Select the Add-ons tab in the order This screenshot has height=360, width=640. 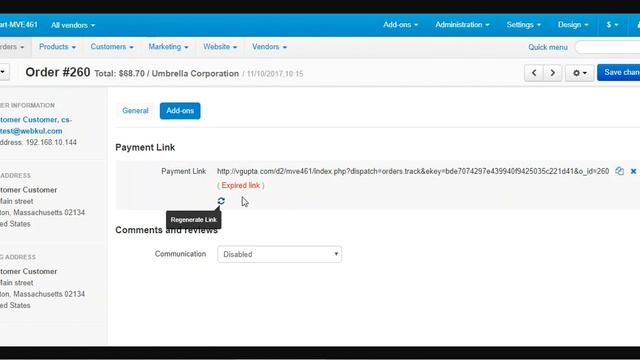coord(180,111)
